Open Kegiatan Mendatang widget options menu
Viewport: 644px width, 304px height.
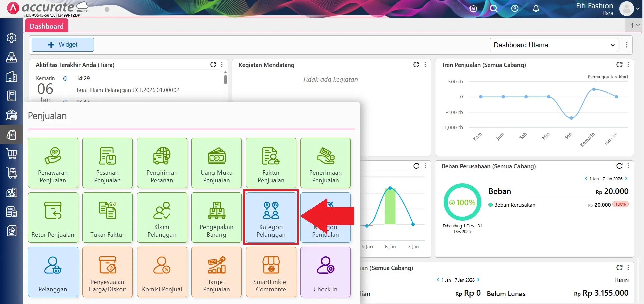coord(425,65)
